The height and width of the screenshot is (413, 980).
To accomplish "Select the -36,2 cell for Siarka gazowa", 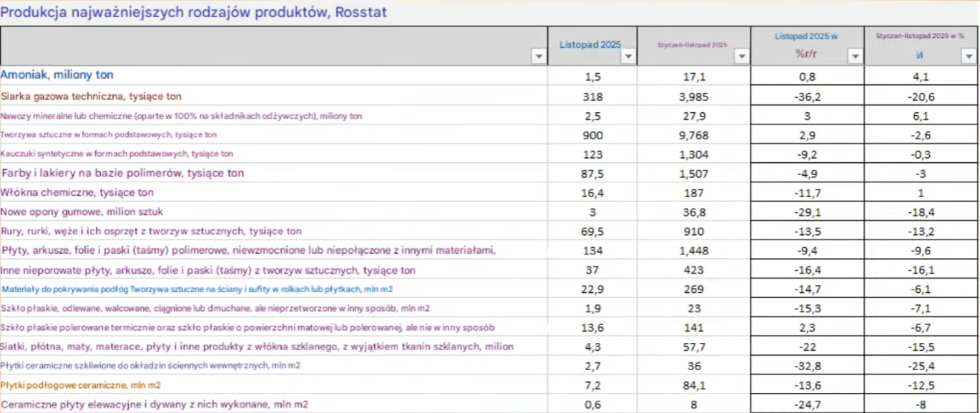I will coord(807,96).
